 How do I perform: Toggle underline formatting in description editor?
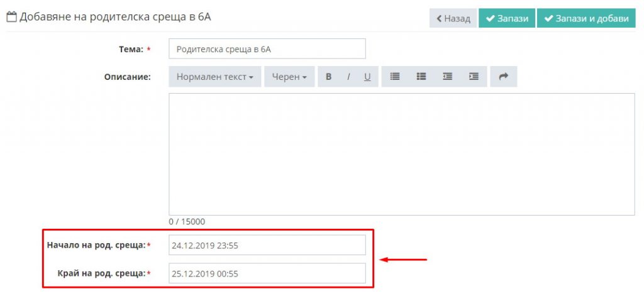click(x=367, y=77)
